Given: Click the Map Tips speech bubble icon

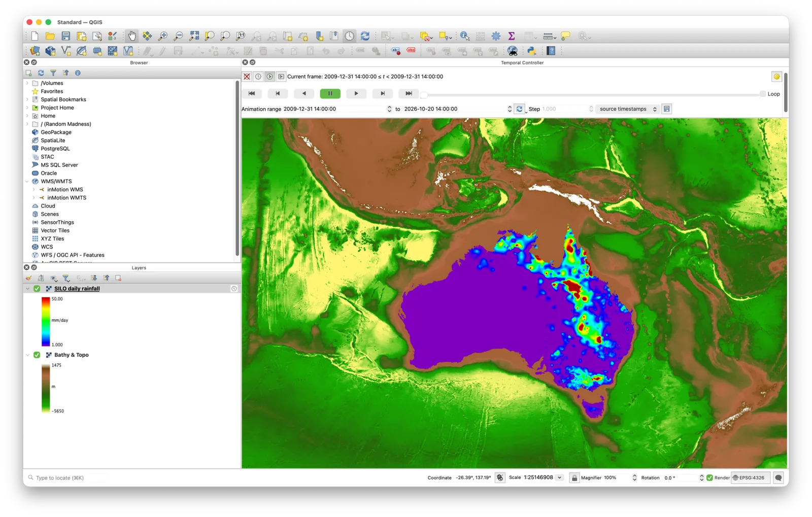Looking at the screenshot, I should click(x=565, y=36).
